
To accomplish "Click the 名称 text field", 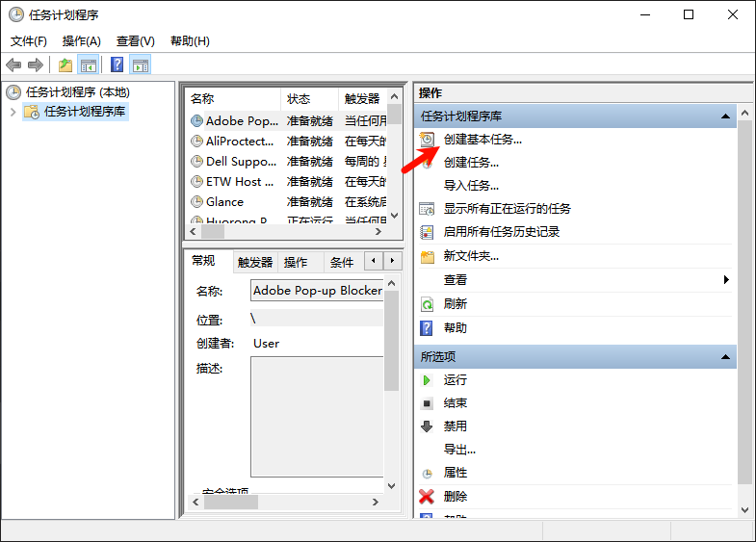I will click(316, 291).
